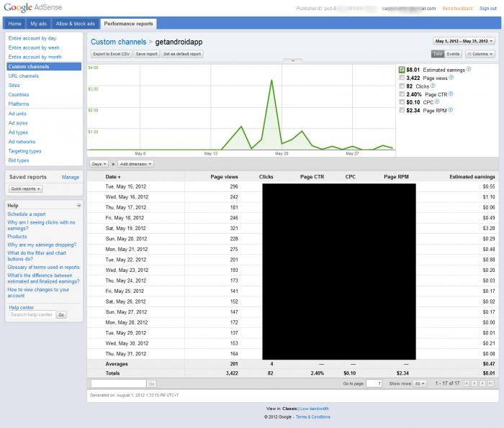Click the Search help center input field
Viewport: 504px width, 428px height.
coord(32,314)
